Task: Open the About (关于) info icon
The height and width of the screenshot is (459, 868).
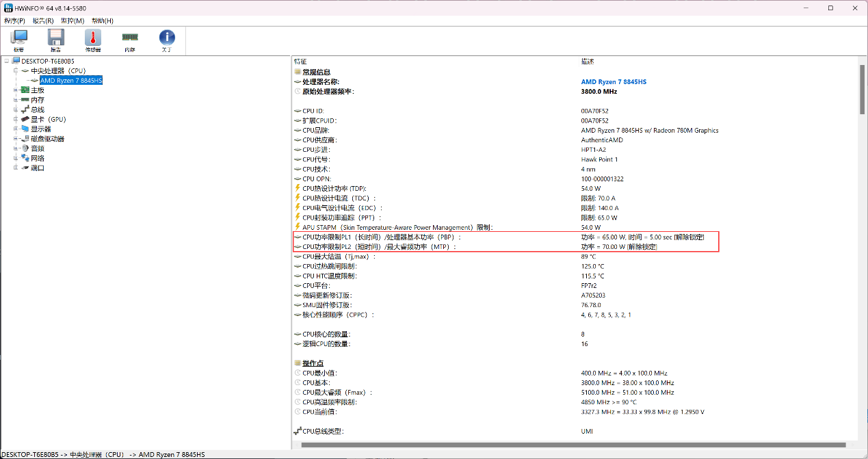Action: 167,40
